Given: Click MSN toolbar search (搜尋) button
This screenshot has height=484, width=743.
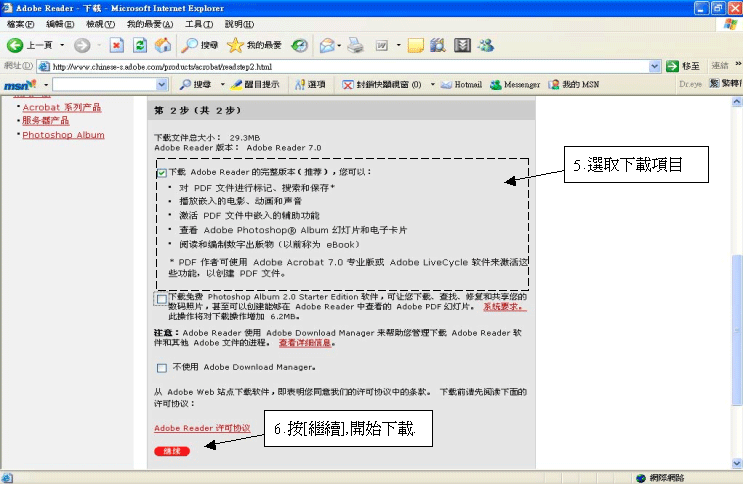Looking at the screenshot, I should tap(195, 85).
